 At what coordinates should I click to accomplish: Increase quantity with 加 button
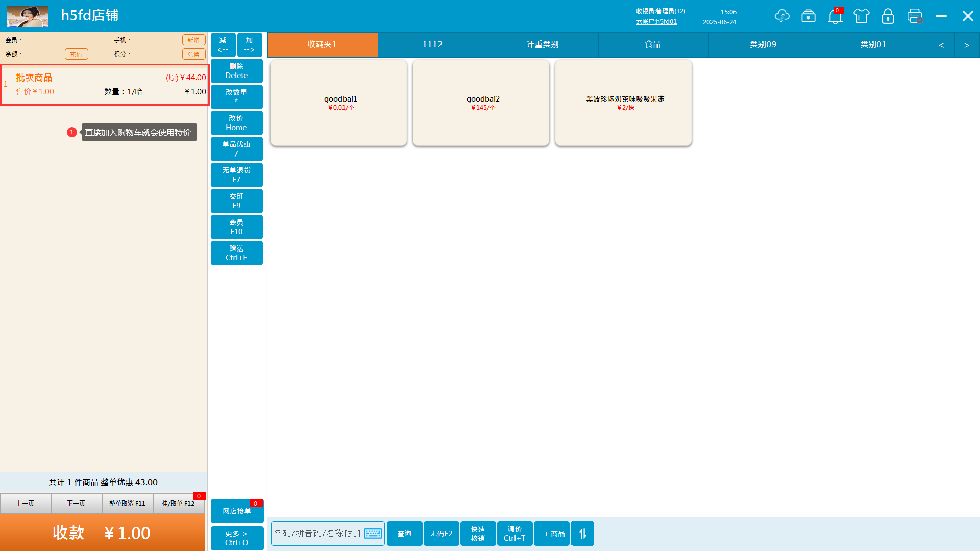pyautogui.click(x=250, y=45)
